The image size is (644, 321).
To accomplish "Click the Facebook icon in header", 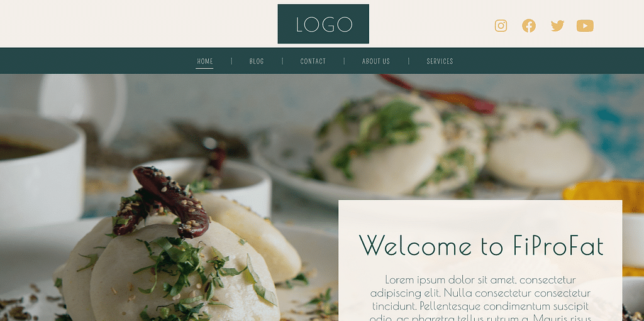I will (528, 26).
